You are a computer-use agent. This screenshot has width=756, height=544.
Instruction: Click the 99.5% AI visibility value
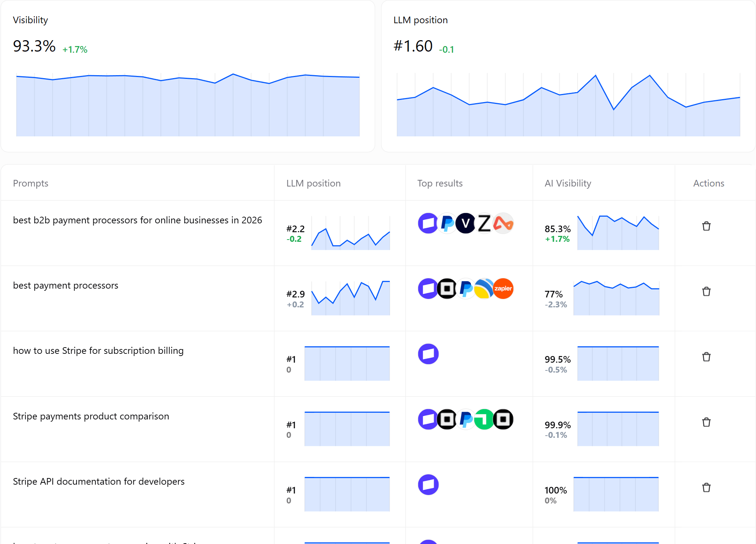coord(558,359)
